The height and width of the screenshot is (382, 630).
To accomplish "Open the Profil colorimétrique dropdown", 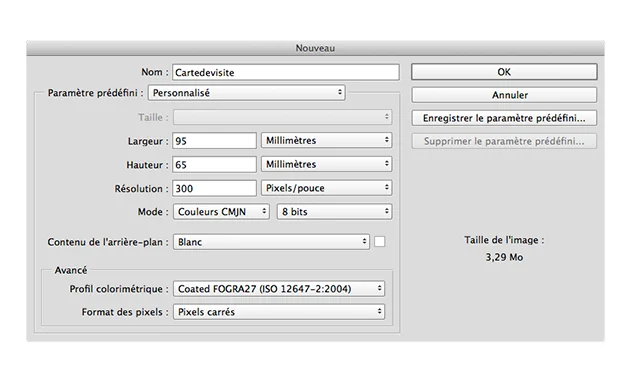I will click(279, 289).
